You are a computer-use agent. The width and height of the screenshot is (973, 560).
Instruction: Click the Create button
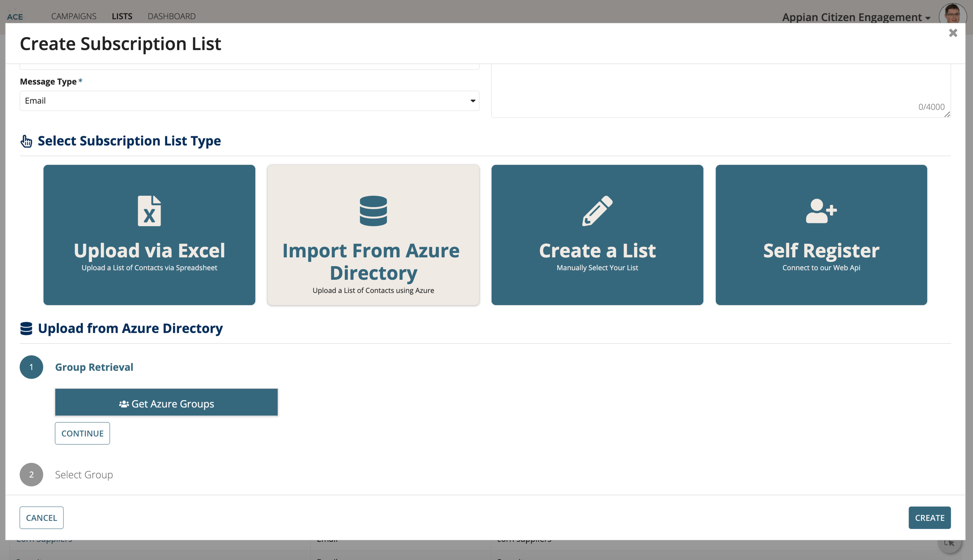tap(929, 518)
